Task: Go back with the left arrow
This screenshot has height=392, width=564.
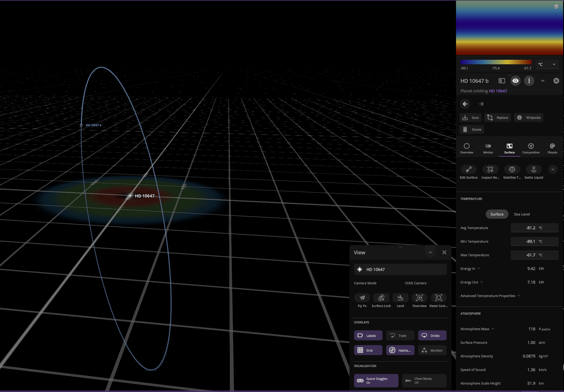Action: [465, 104]
